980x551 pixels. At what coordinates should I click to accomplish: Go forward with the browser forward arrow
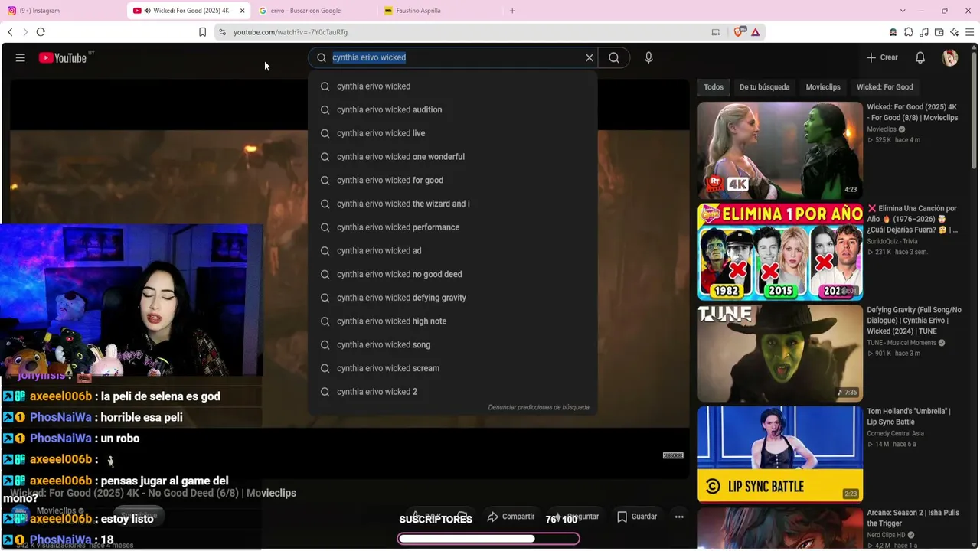point(24,32)
